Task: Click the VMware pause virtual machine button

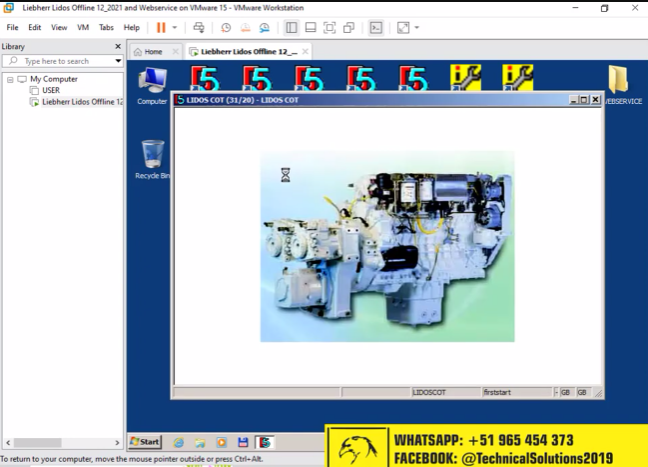Action: click(161, 27)
